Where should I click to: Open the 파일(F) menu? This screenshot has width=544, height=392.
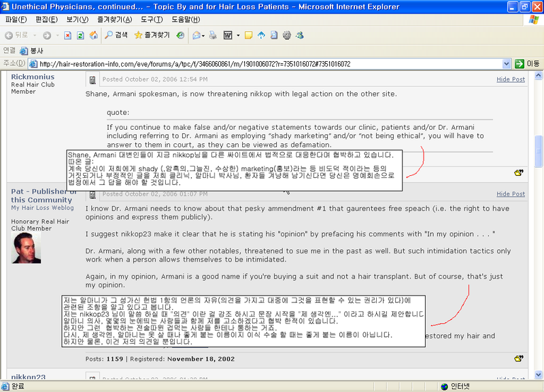click(x=16, y=20)
